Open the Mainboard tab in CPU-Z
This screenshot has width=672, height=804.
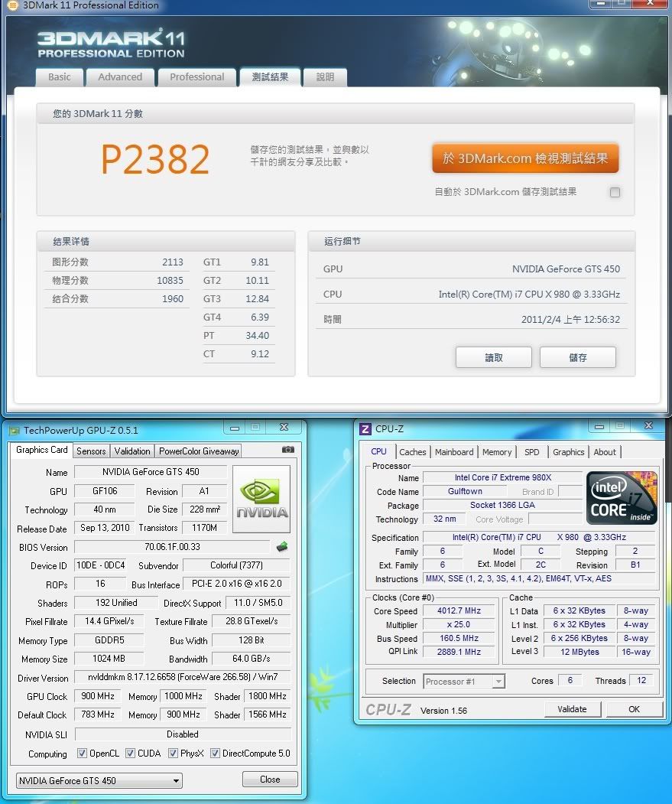coord(454,452)
